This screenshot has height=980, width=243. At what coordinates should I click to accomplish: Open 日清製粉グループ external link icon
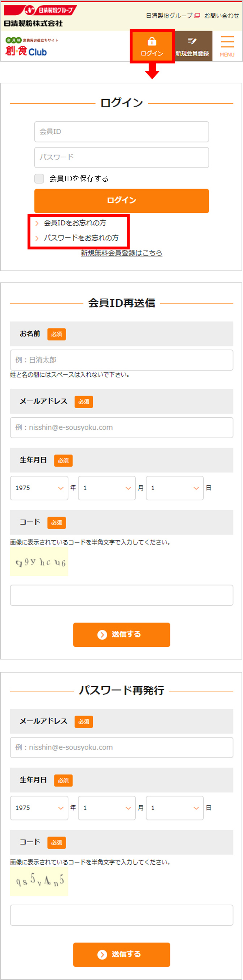pos(197,16)
